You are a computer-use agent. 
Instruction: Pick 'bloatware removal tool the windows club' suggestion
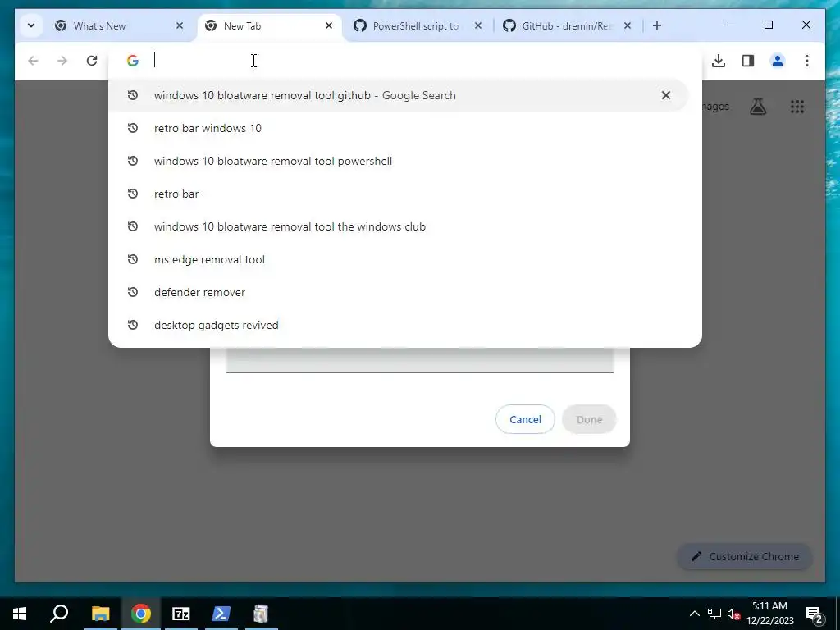point(398,226)
